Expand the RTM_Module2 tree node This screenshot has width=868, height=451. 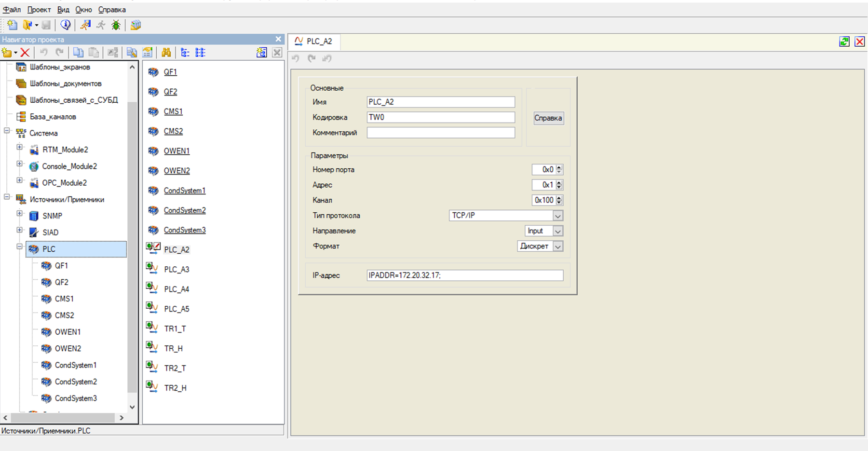coord(20,147)
